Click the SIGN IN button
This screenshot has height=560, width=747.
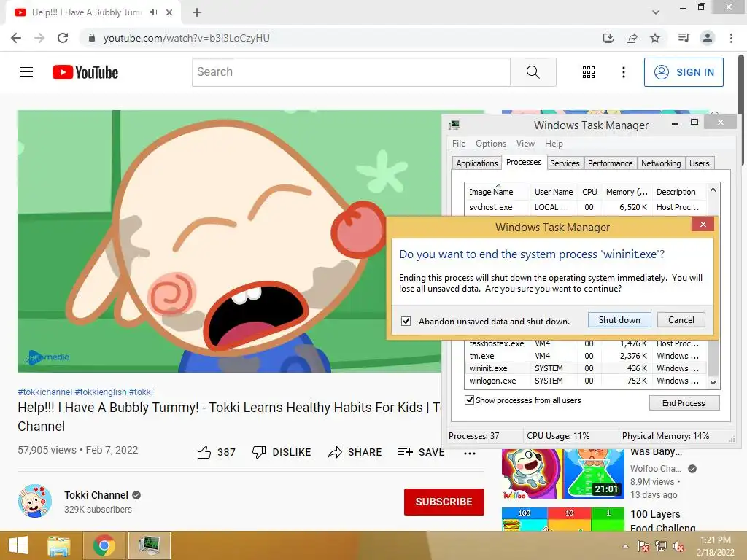[684, 72]
